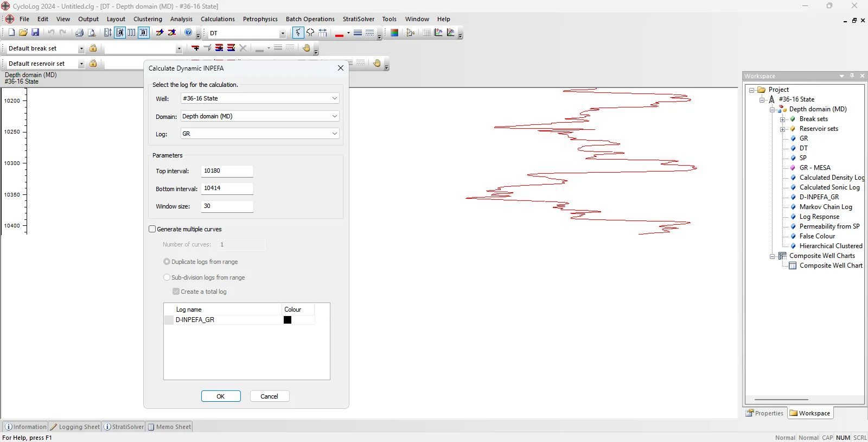This screenshot has height=442, width=868.
Task: Click the Print icon
Action: 80,33
